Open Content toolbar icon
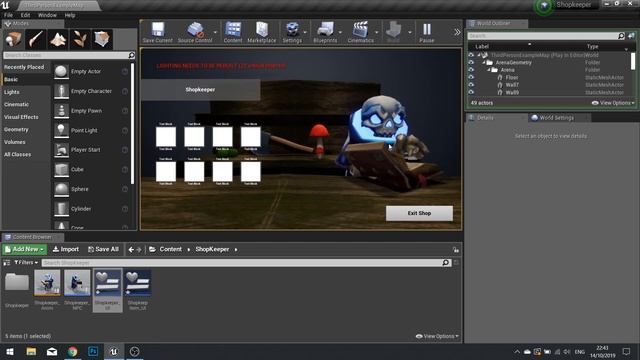 tap(233, 32)
